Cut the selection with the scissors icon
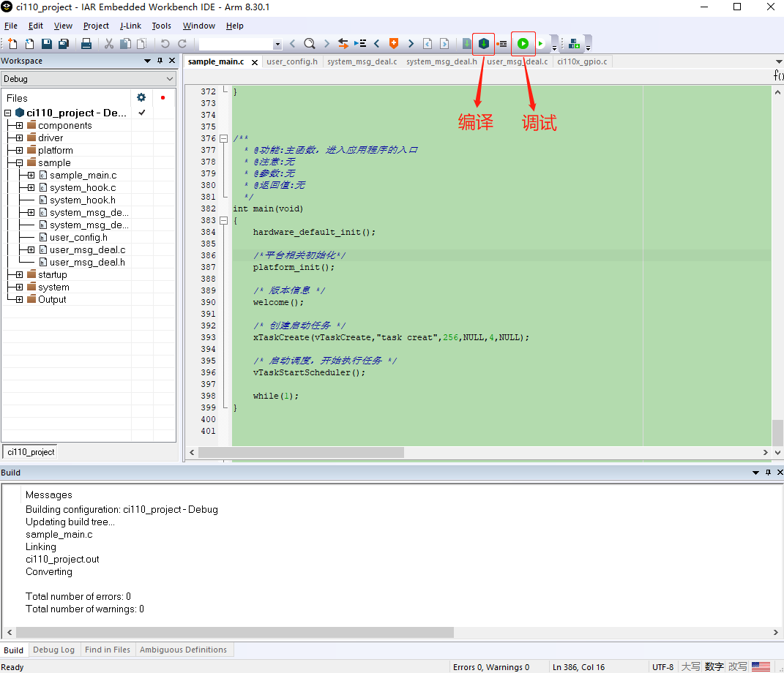Viewport: 784px width, 673px height. [x=108, y=44]
